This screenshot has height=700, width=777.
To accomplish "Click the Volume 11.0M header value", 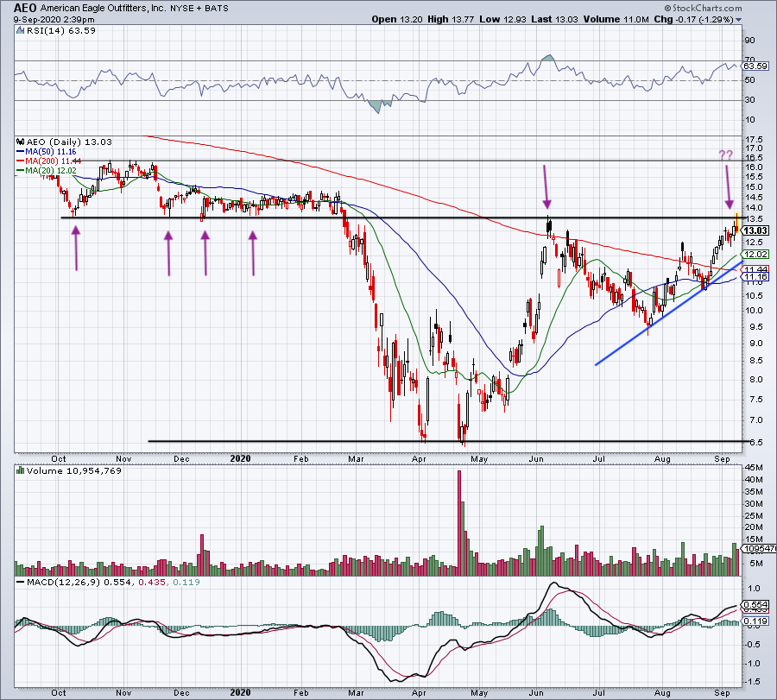I will 616,19.
